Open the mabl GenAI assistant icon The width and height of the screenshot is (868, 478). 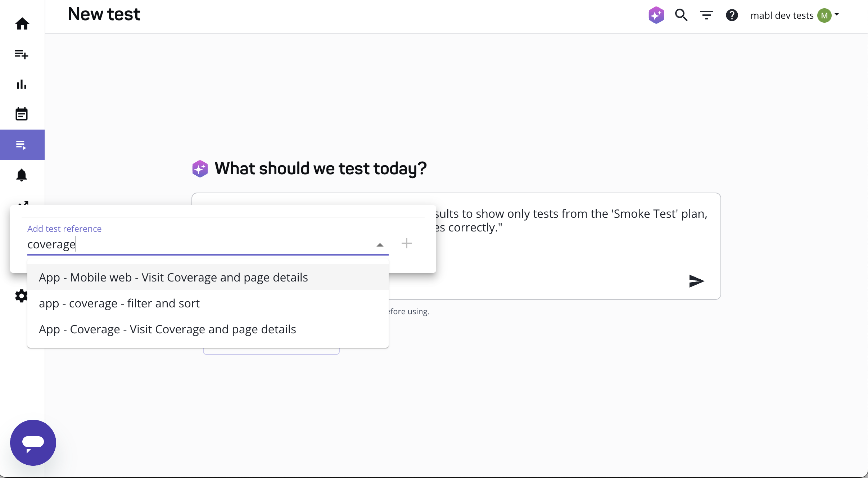click(x=656, y=15)
